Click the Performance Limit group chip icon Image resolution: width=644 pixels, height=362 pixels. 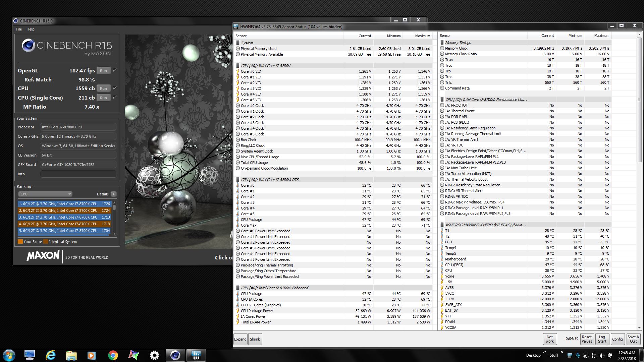coord(442,100)
